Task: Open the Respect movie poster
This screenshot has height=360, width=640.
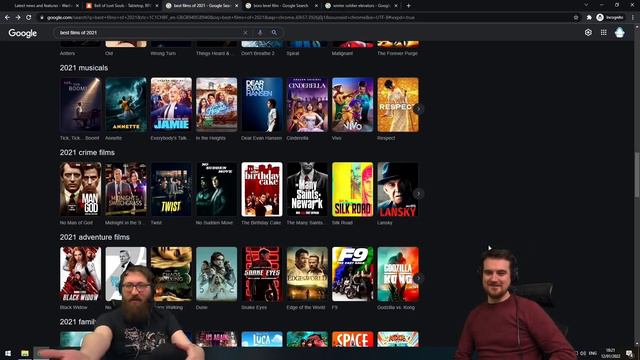Action: 398,104
